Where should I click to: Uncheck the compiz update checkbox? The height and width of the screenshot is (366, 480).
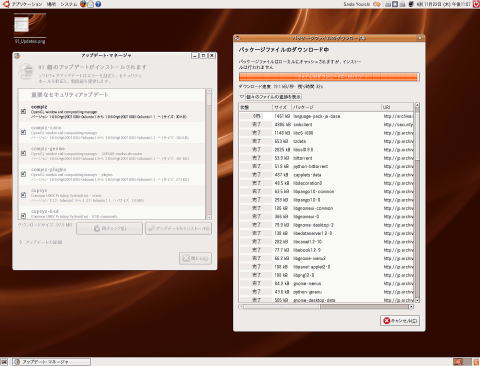23,111
